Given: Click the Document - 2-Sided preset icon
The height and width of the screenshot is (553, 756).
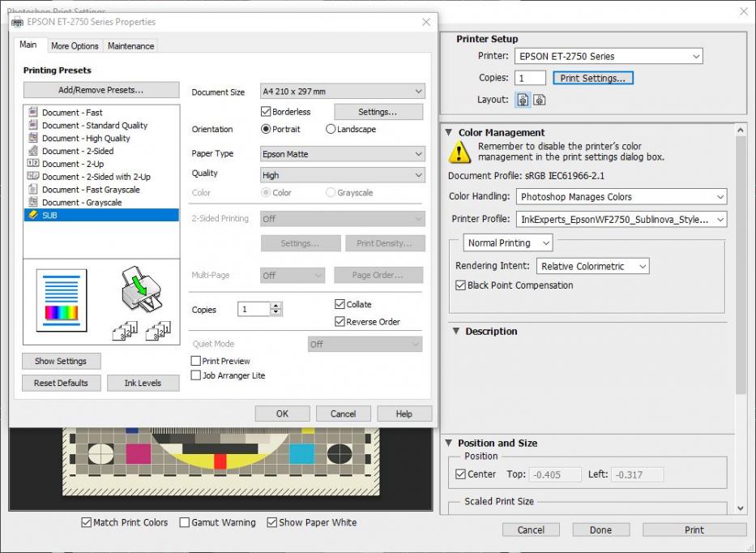Looking at the screenshot, I should 32,151.
